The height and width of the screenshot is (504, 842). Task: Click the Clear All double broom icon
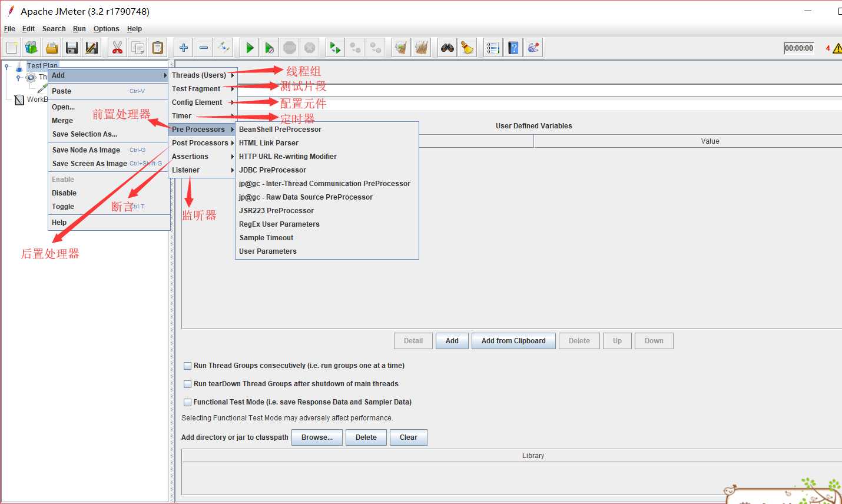click(x=422, y=48)
